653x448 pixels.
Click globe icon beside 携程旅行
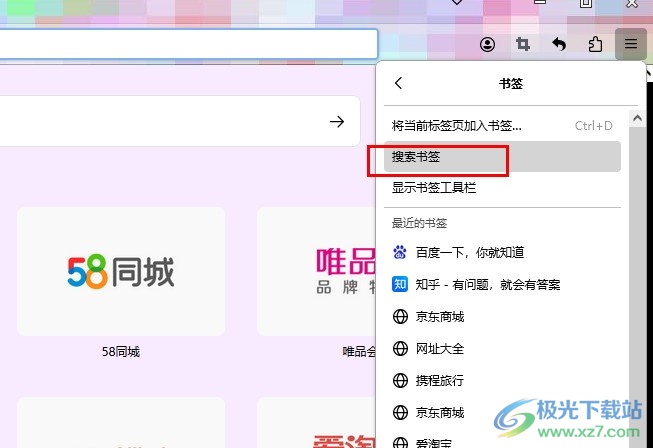[400, 380]
